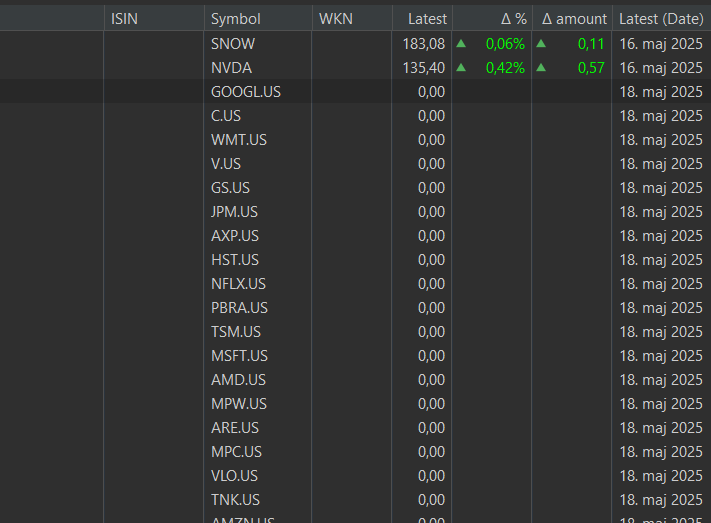Pick the MSFT.US symbol entry
The height and width of the screenshot is (523, 711).
pos(239,356)
